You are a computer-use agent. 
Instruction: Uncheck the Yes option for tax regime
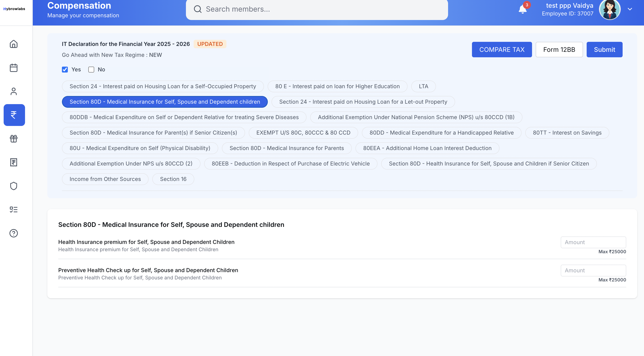65,70
